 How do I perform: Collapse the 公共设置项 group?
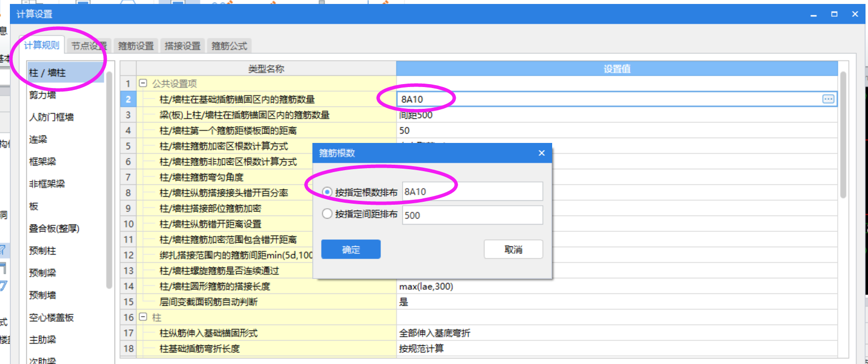coord(143,83)
